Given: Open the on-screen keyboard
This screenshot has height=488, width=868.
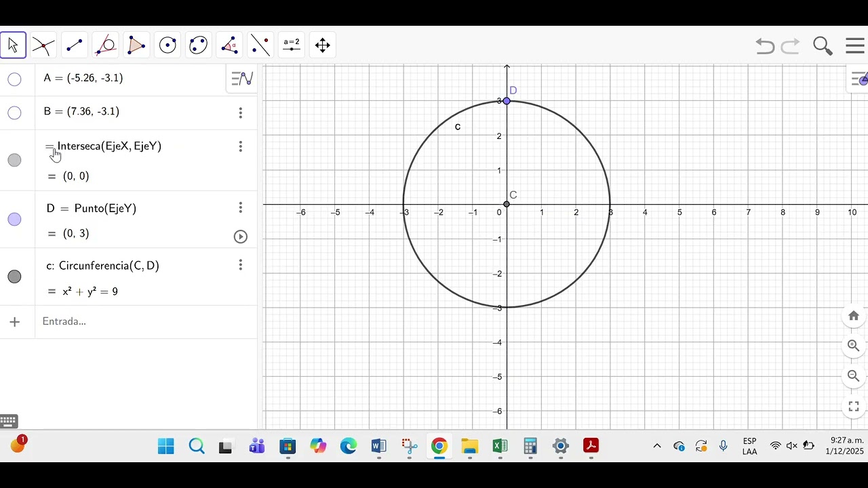Looking at the screenshot, I should pyautogui.click(x=9, y=422).
